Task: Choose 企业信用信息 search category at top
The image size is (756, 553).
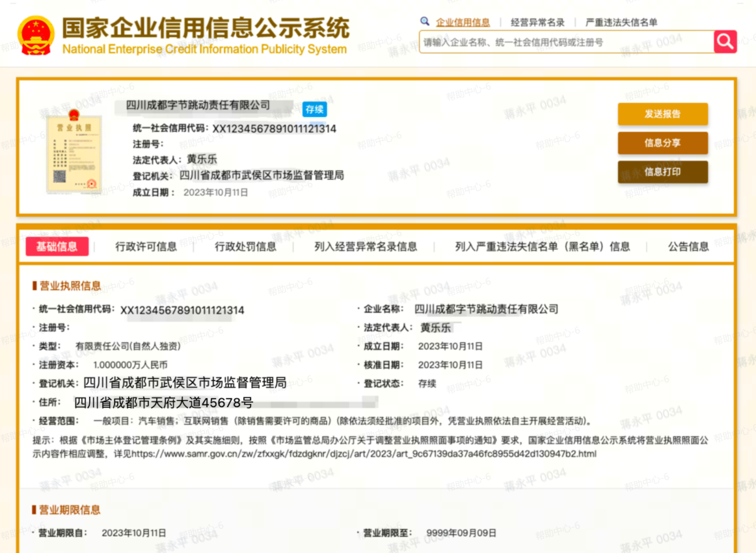Action: [463, 22]
